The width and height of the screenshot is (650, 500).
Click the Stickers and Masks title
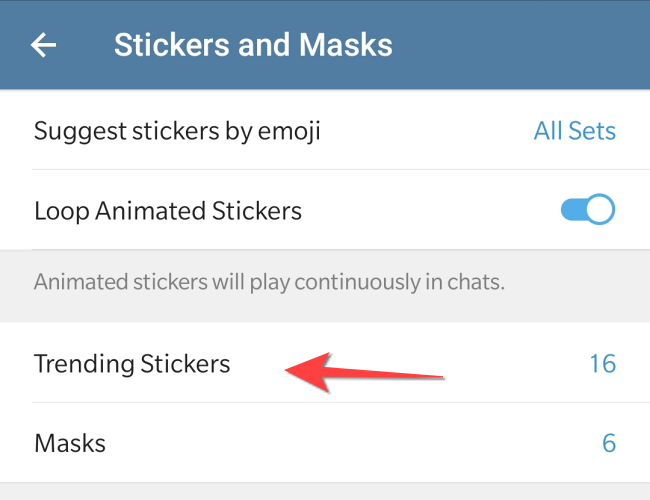point(253,45)
